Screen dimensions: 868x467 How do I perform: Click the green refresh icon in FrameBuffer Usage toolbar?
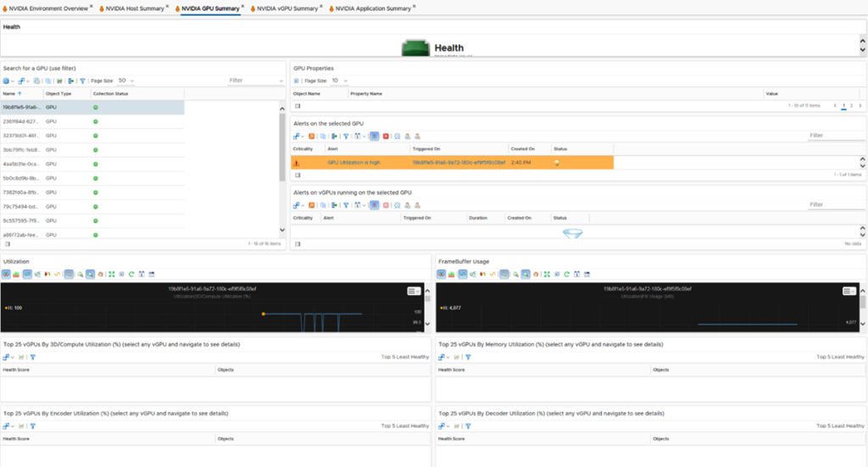coord(566,275)
